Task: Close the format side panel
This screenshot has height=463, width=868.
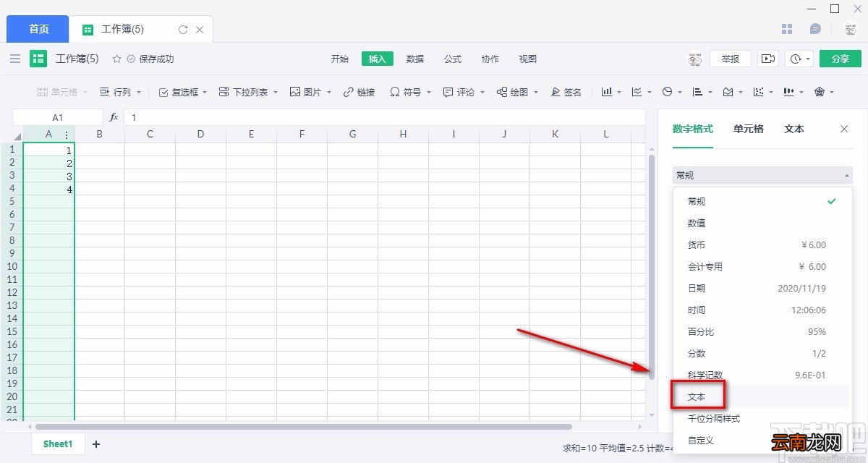Action: click(844, 129)
